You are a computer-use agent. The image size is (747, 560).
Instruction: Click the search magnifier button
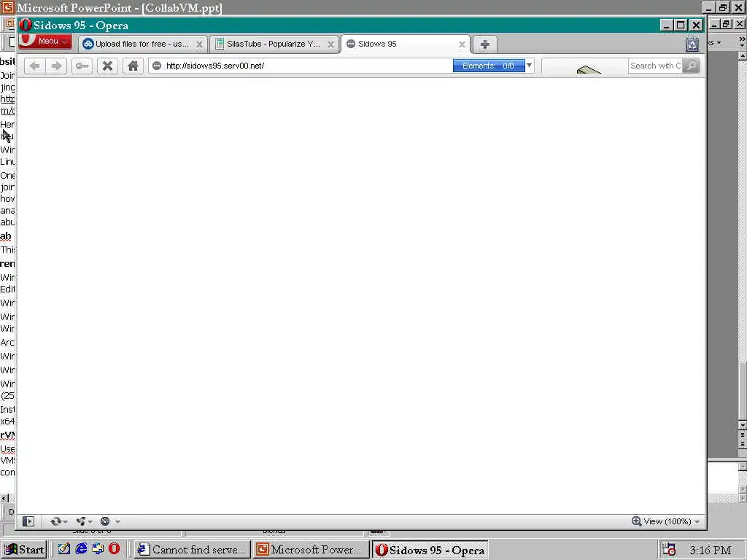(x=692, y=66)
